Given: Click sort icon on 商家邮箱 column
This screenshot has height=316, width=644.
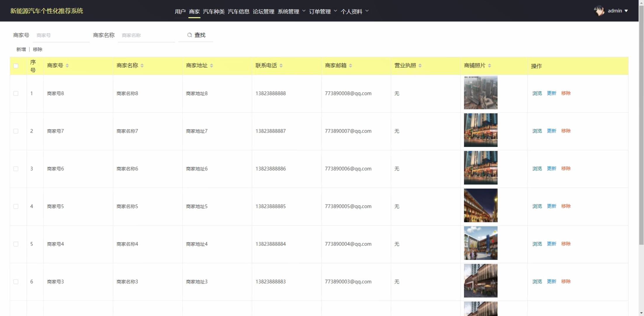Looking at the screenshot, I should [351, 66].
